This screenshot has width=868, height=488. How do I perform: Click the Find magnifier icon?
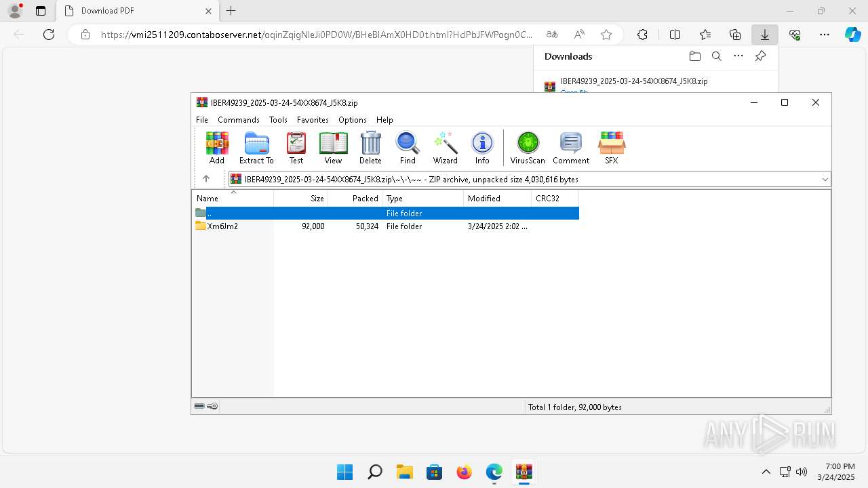click(x=408, y=148)
